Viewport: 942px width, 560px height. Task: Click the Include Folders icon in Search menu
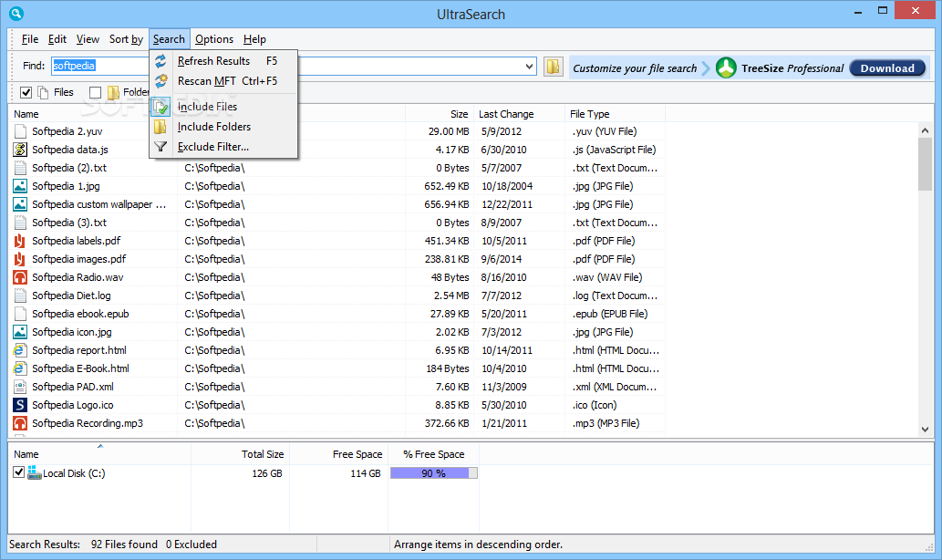click(160, 127)
